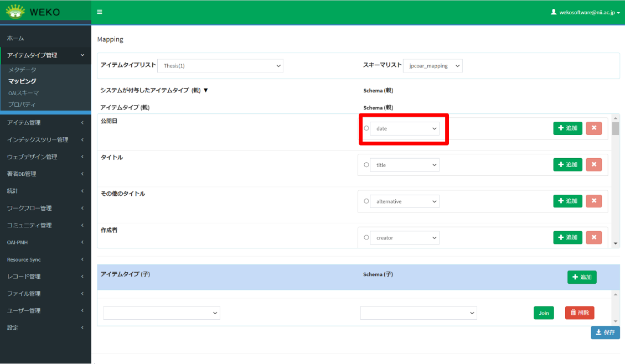Select the radio button beside alternative
The height and width of the screenshot is (364, 625).
click(x=366, y=201)
